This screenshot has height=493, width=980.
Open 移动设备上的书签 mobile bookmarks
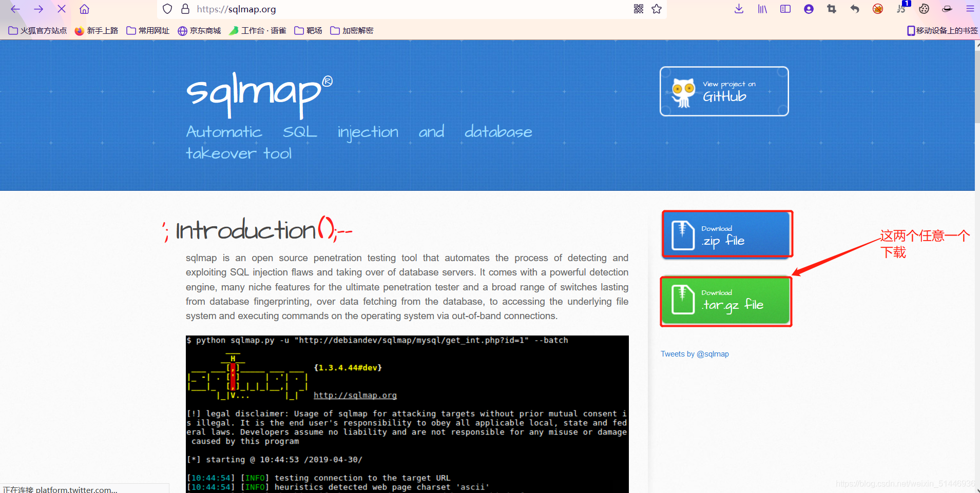tap(943, 31)
